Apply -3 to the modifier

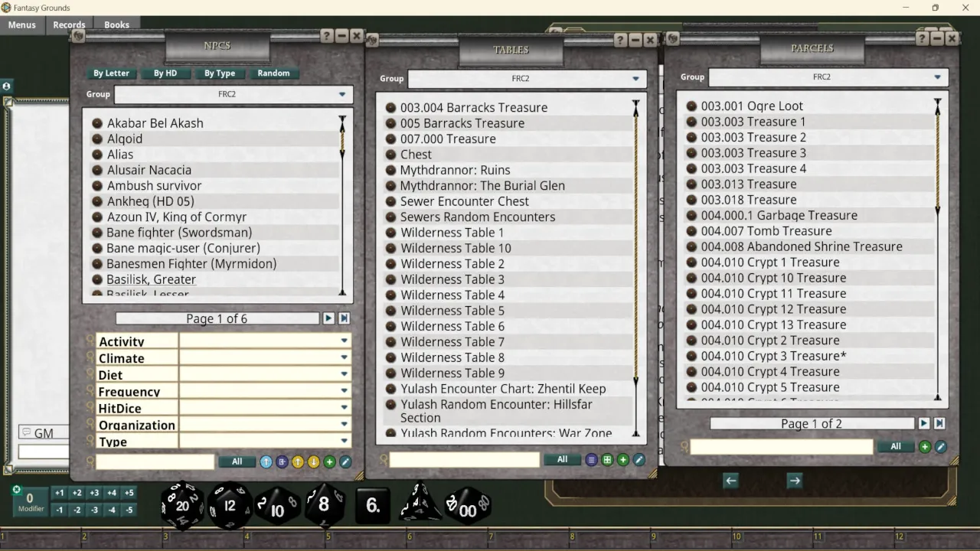click(x=94, y=510)
